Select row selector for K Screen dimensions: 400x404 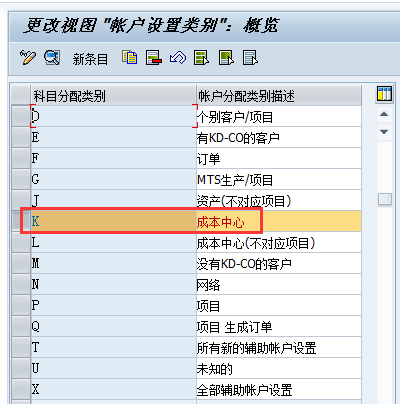click(x=21, y=221)
